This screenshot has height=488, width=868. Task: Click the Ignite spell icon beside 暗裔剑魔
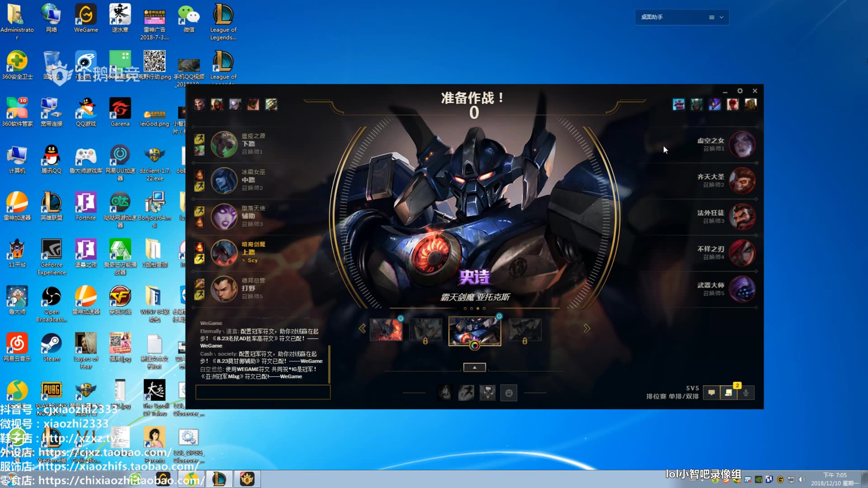click(199, 247)
